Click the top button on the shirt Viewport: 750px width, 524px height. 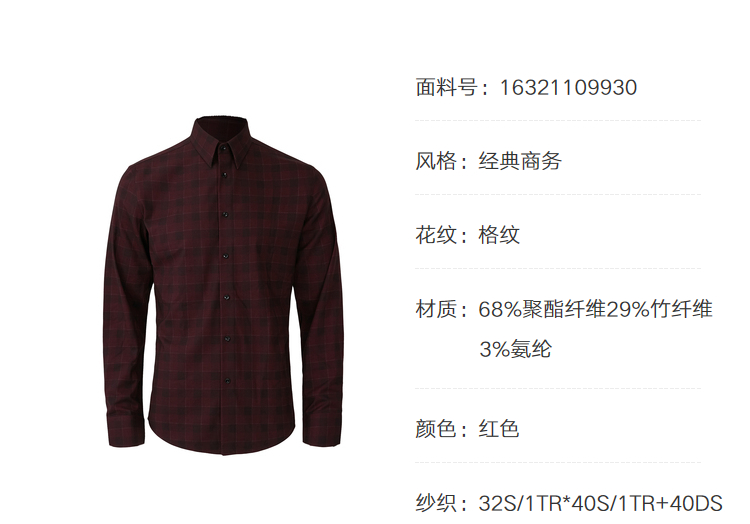[x=224, y=149]
